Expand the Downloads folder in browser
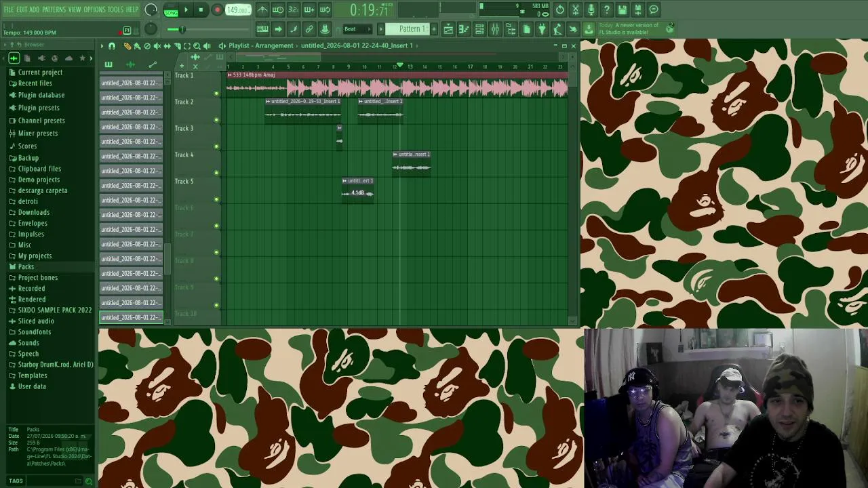This screenshot has width=868, height=488. coord(34,212)
